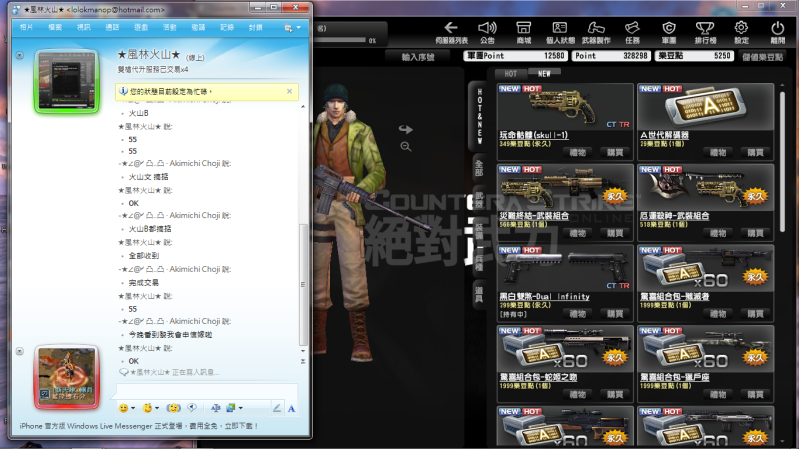Open 活動 menu in Messenger

pyautogui.click(x=169, y=28)
